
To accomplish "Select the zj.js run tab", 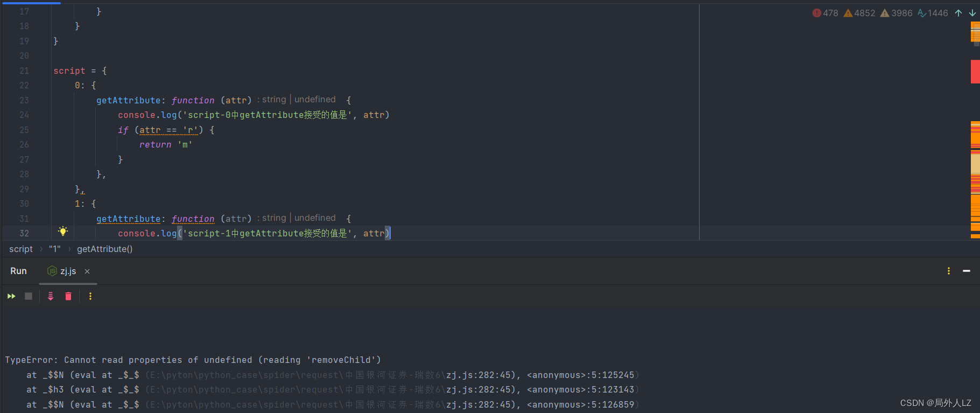I will coord(68,271).
